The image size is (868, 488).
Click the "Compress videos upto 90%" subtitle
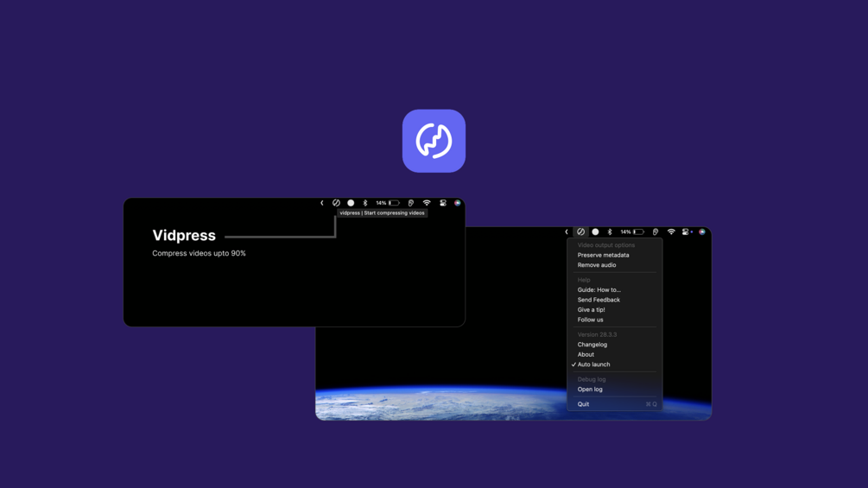(x=199, y=253)
